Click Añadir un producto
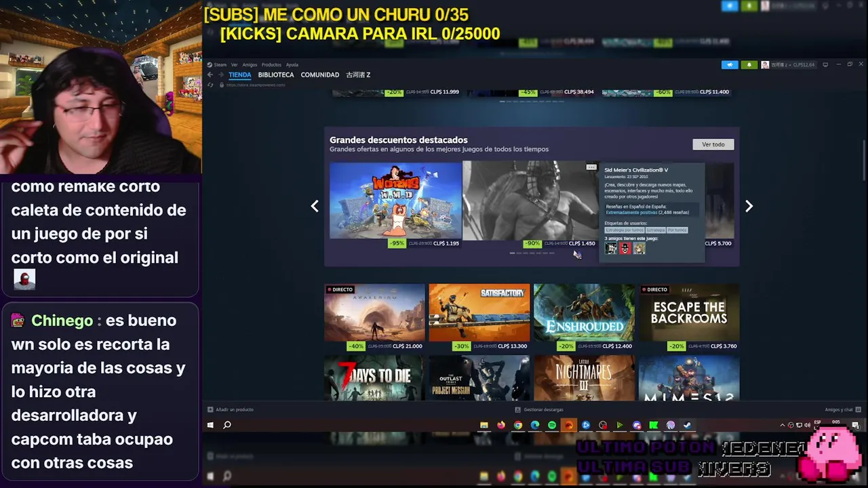 (231, 409)
